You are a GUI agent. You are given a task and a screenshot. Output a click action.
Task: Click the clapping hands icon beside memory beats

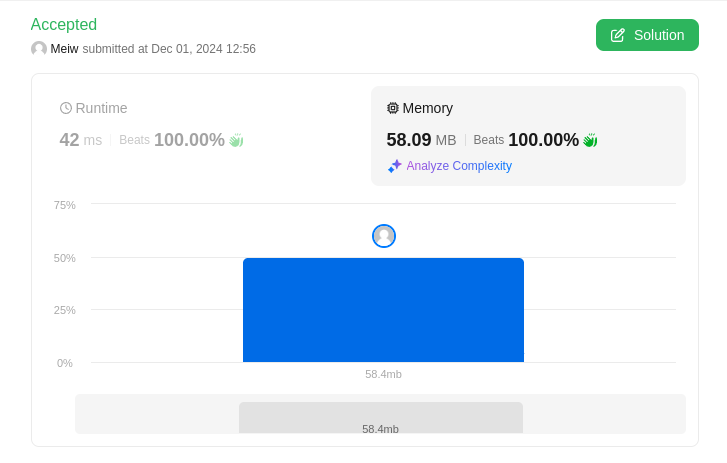pos(590,140)
